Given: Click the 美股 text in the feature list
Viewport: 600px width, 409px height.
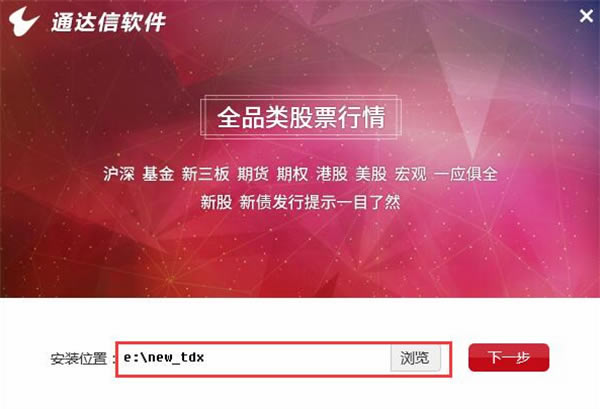Looking at the screenshot, I should point(371,174).
